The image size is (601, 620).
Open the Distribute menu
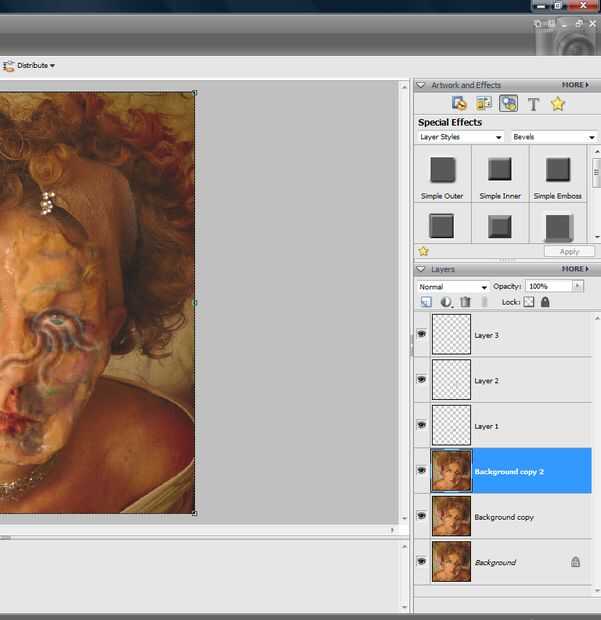(35, 66)
